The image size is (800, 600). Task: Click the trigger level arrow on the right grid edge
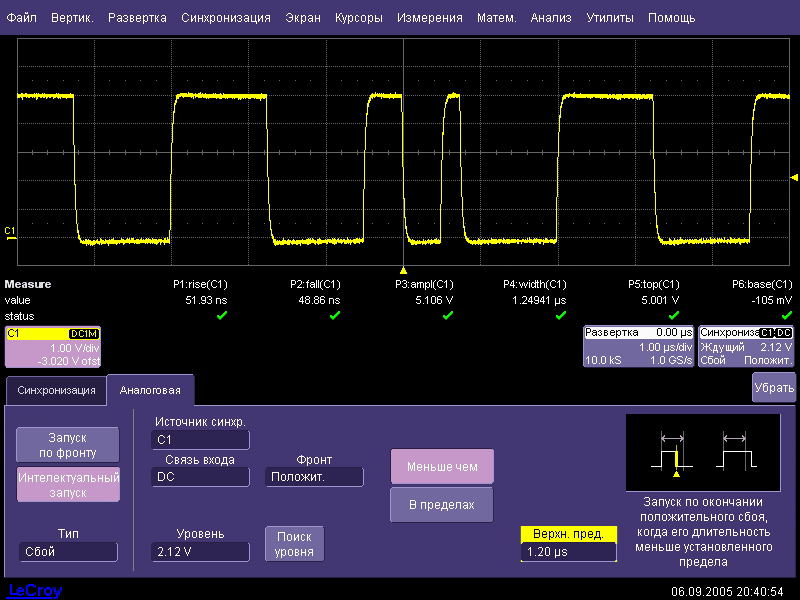click(x=794, y=177)
